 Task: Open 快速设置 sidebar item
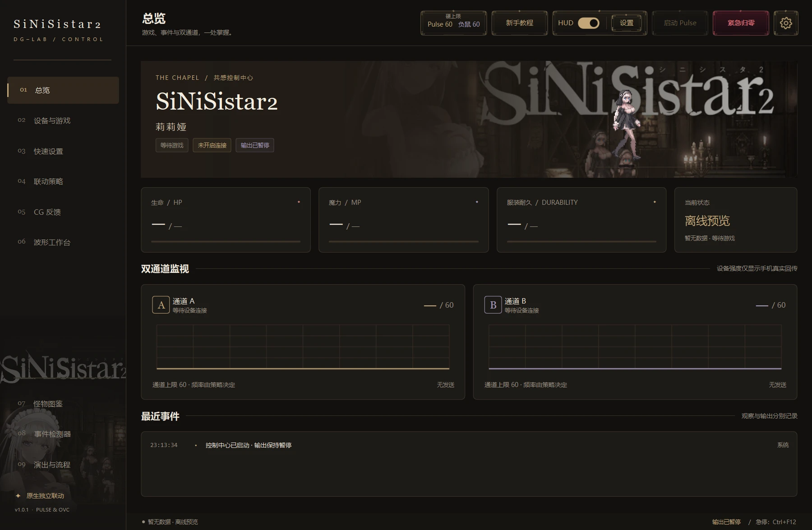pyautogui.click(x=63, y=151)
